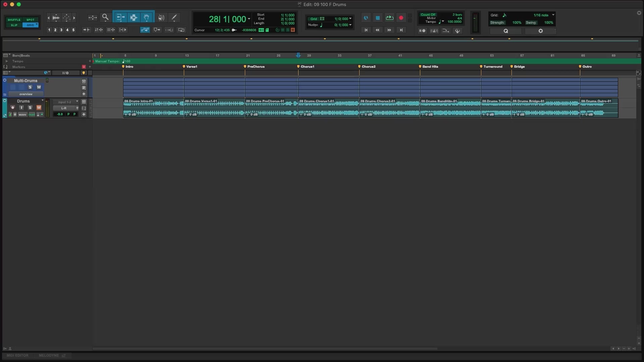
Task: Toggle the Tempo Ruler conductor button
Action: point(458,31)
